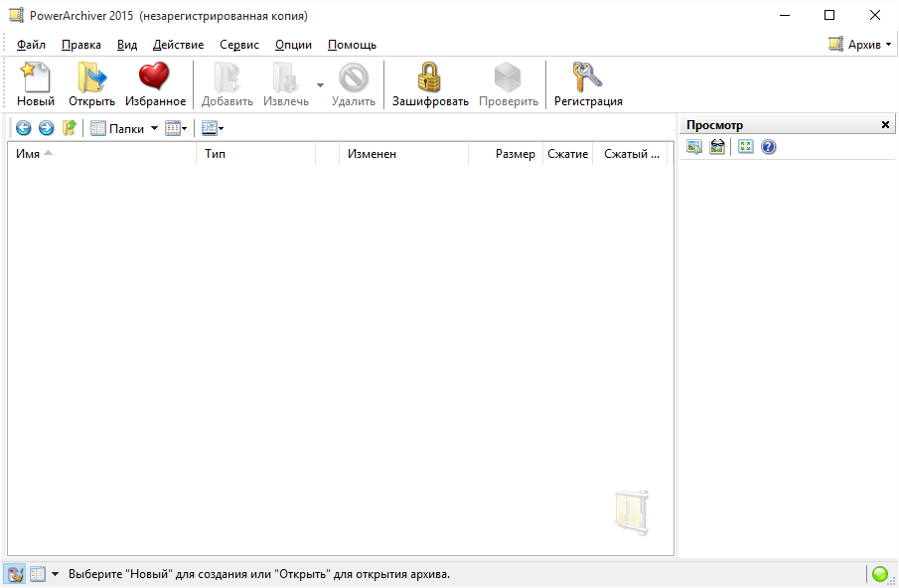Open the Правка menu
The height and width of the screenshot is (588, 899).
pyautogui.click(x=81, y=45)
